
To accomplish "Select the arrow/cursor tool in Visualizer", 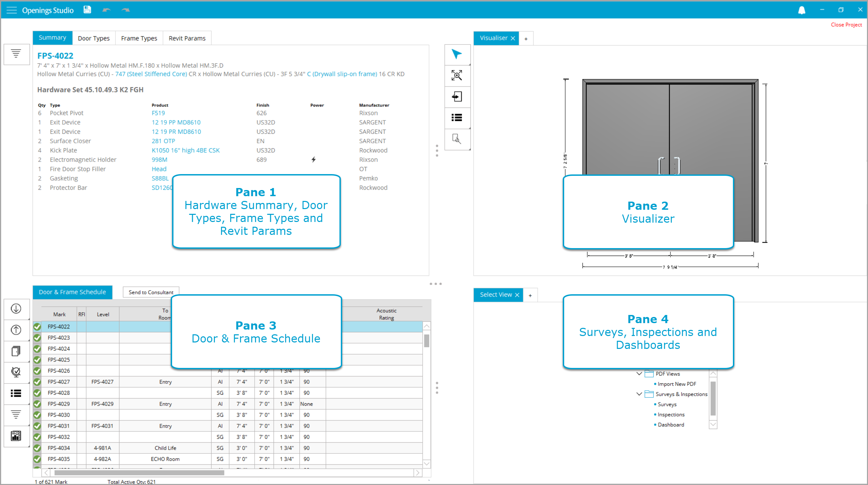I will (x=457, y=54).
